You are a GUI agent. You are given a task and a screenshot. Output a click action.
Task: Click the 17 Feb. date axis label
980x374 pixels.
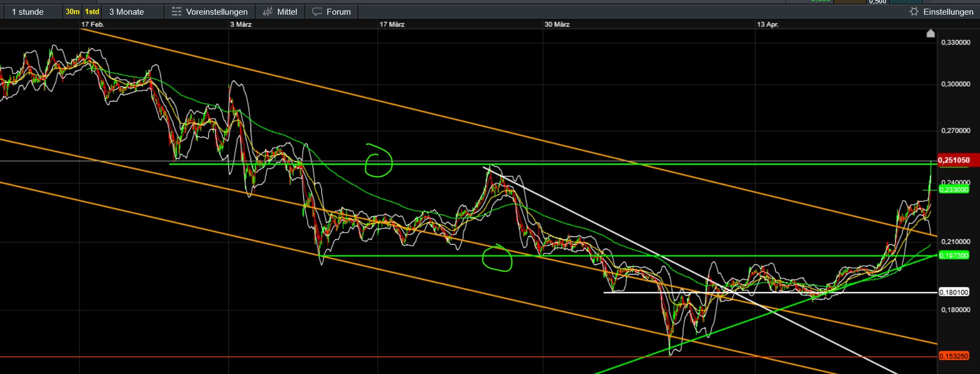[x=93, y=24]
